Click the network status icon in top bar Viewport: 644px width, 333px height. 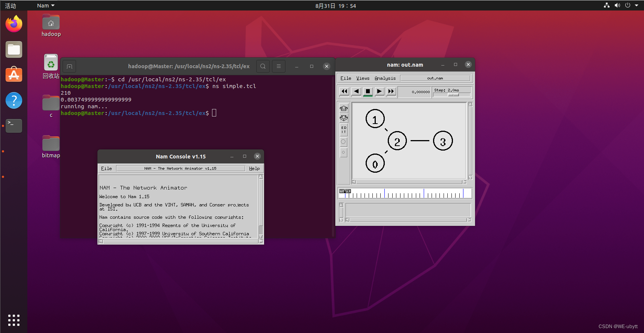[x=607, y=5]
